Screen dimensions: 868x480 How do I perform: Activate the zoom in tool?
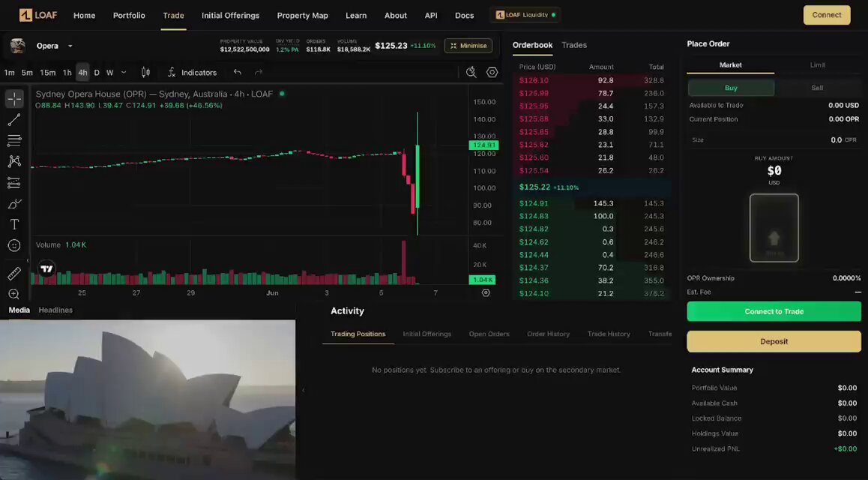(x=14, y=294)
